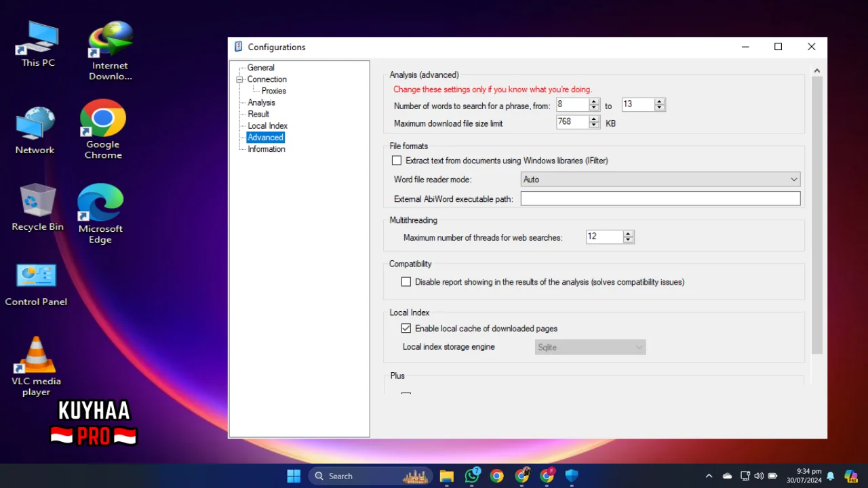
Task: Open Control Panel desktop icon
Action: point(36,284)
